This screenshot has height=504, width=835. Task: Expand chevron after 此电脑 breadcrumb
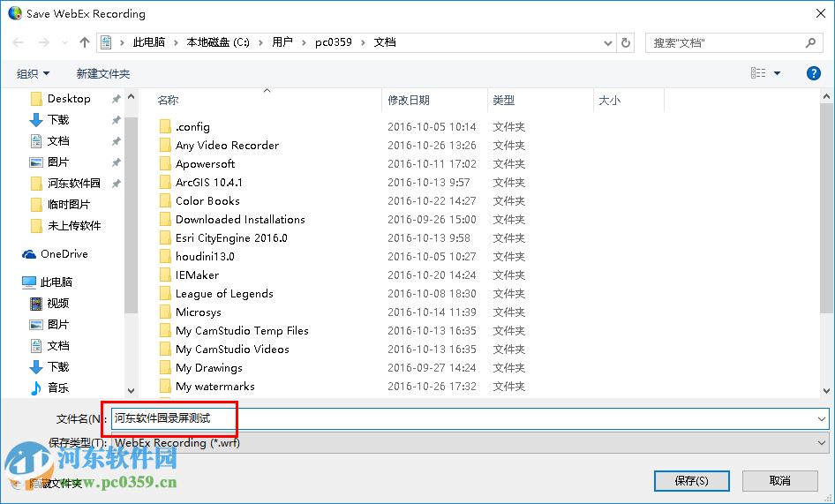[x=176, y=42]
